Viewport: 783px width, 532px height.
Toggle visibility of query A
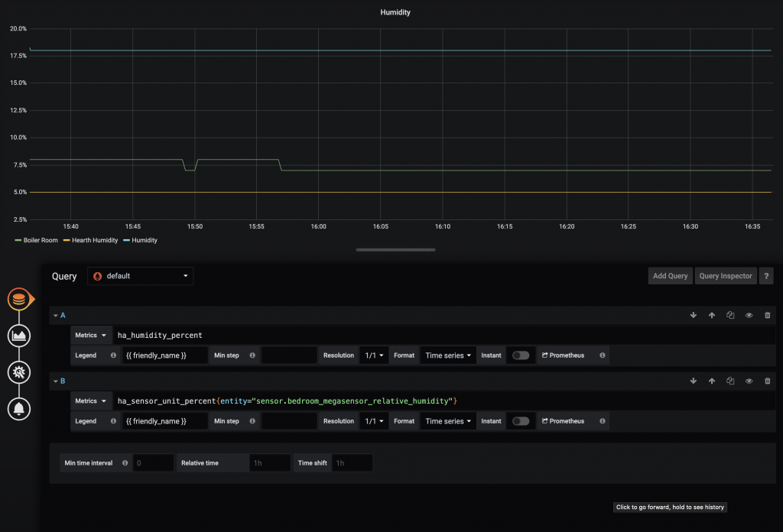(x=749, y=316)
